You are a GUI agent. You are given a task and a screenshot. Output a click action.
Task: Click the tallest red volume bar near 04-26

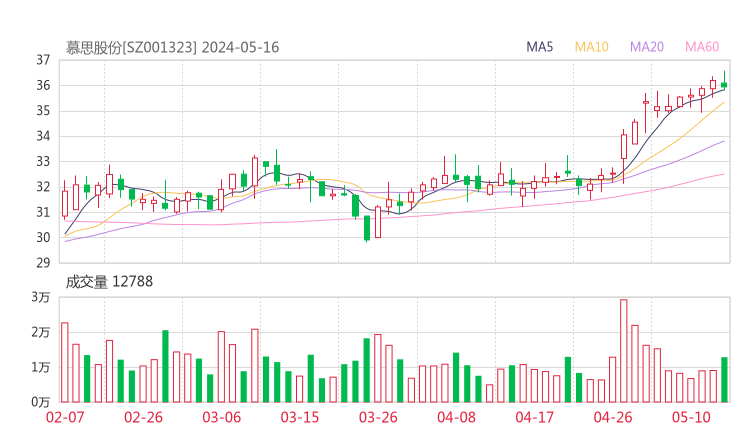click(623, 351)
